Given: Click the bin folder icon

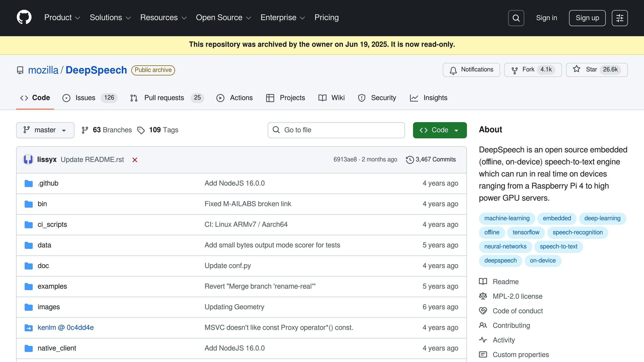Looking at the screenshot, I should coord(29,204).
